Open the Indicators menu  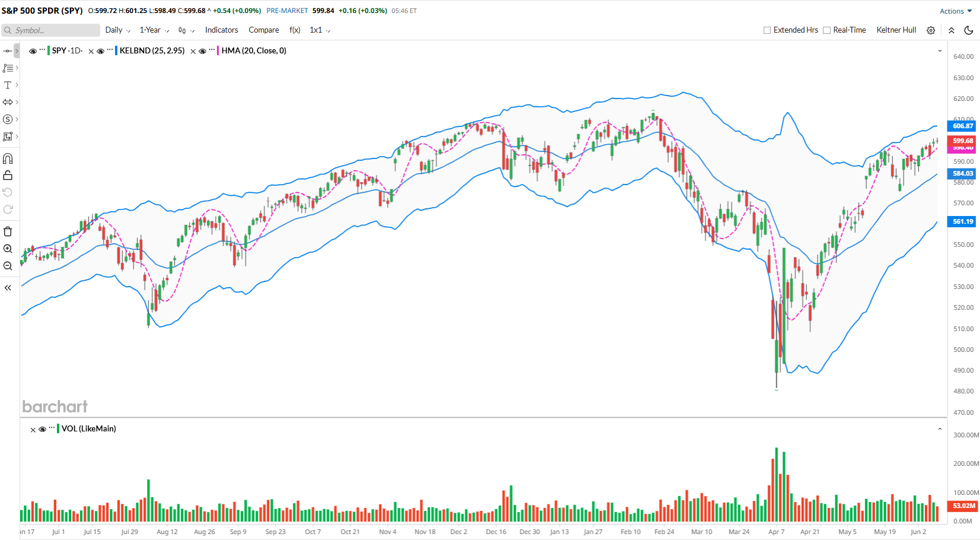pos(221,30)
